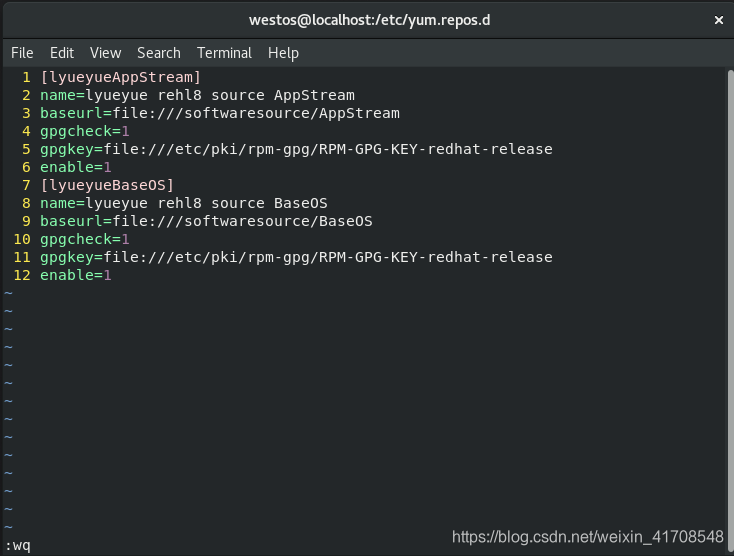This screenshot has height=556, width=734.
Task: Click gpgcheck=1 on line 10
Action: [85, 239]
